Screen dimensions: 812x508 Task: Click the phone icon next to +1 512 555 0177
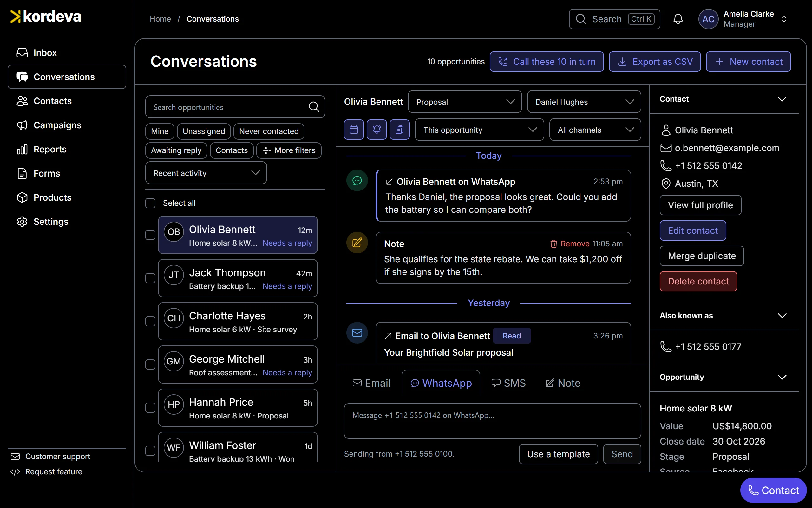[x=666, y=347]
